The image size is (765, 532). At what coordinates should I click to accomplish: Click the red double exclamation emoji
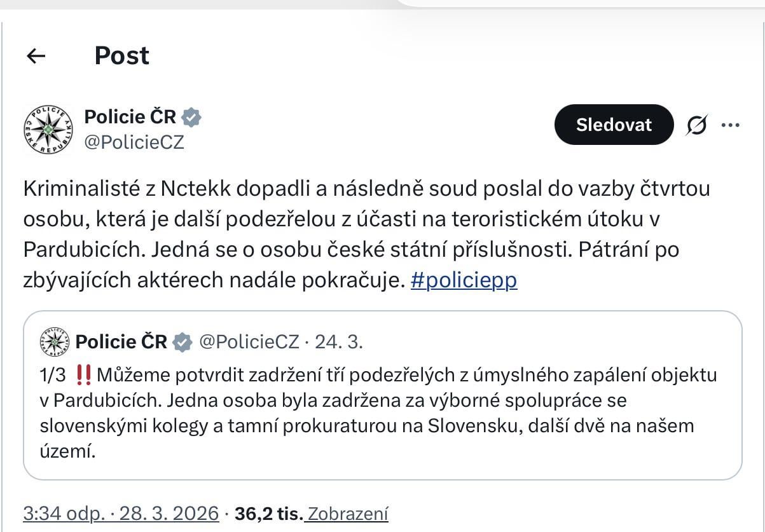click(83, 375)
